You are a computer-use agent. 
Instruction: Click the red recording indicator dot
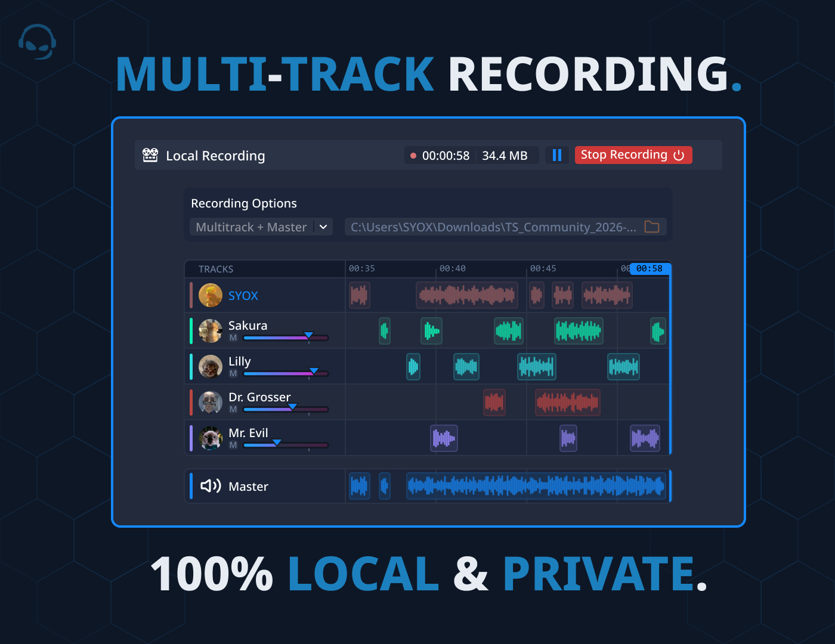click(x=413, y=156)
